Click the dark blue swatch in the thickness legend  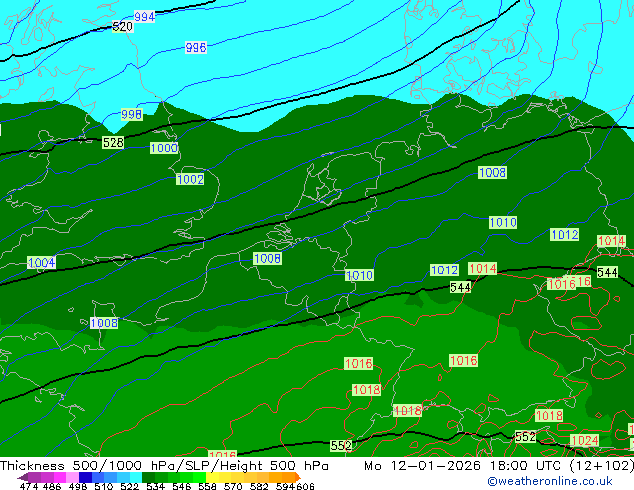tap(84, 477)
